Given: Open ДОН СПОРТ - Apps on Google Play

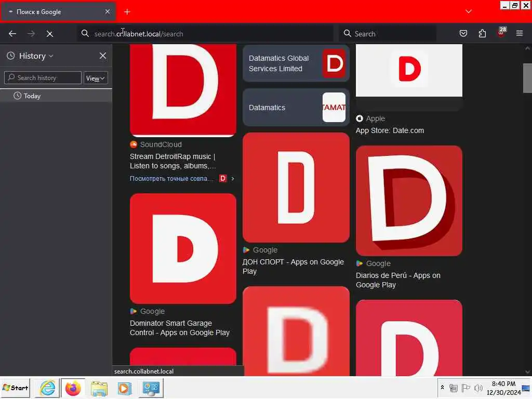Looking at the screenshot, I should (293, 267).
